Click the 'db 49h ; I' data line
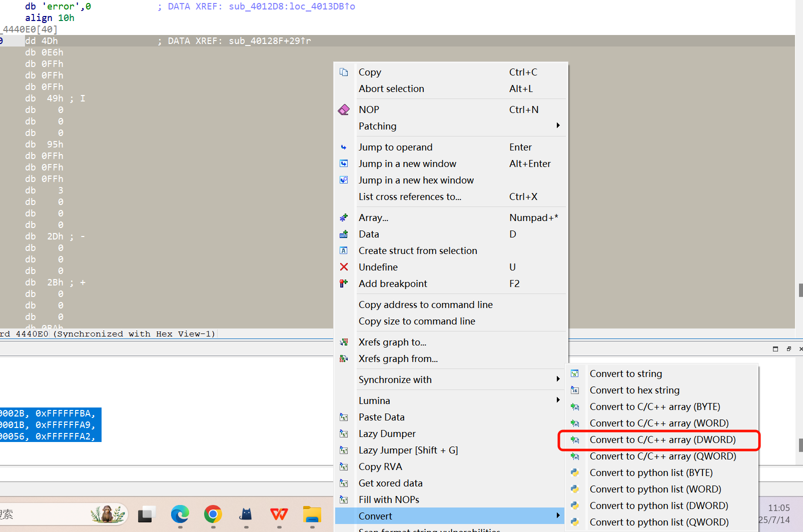The image size is (803, 532). (55, 98)
